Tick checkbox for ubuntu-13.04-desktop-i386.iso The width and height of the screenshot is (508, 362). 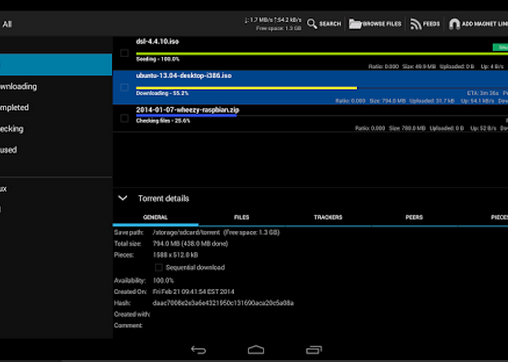click(x=124, y=87)
